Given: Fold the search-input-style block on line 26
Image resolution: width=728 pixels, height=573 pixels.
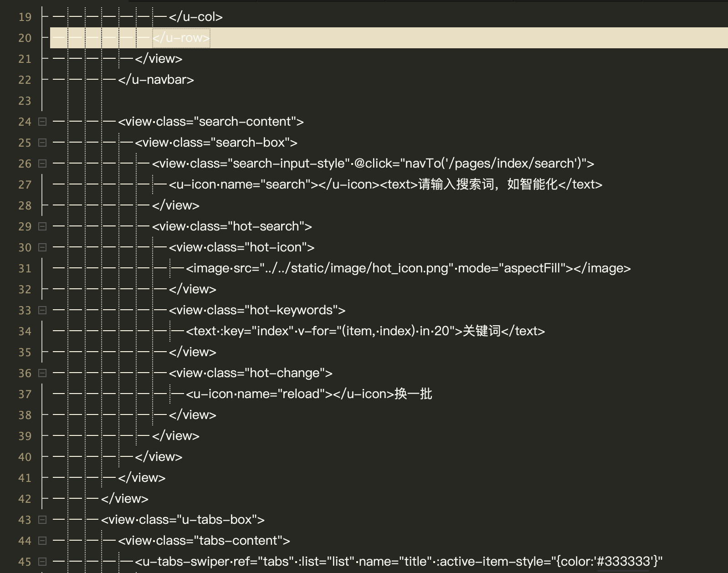Looking at the screenshot, I should point(42,164).
